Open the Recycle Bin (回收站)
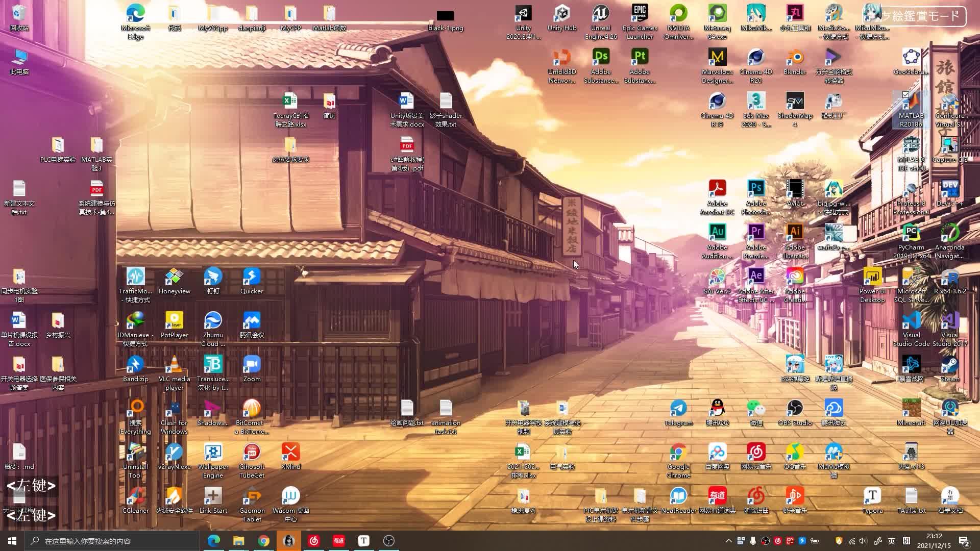The image size is (980, 551). coord(19,18)
